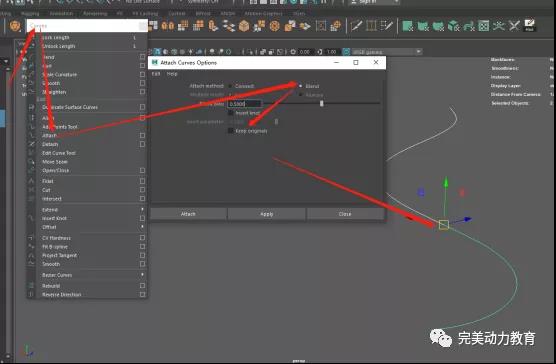Toggle the Keep originals checkbox
The height and width of the screenshot is (364, 556).
click(231, 131)
